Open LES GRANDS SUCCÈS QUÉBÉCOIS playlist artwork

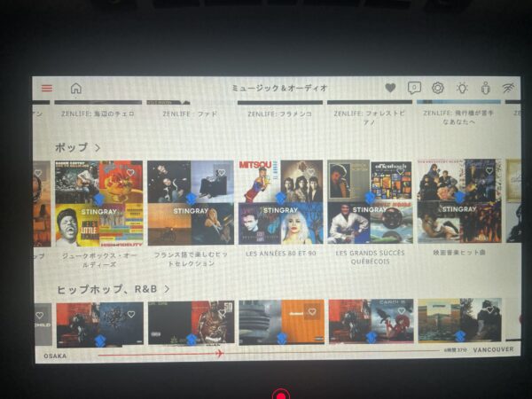(370, 201)
